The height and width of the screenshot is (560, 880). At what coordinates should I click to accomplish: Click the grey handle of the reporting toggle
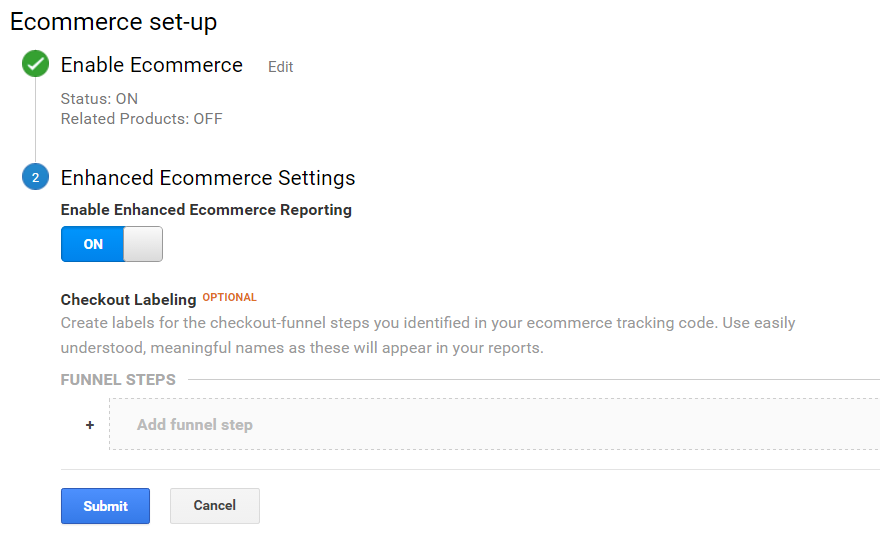[x=143, y=244]
